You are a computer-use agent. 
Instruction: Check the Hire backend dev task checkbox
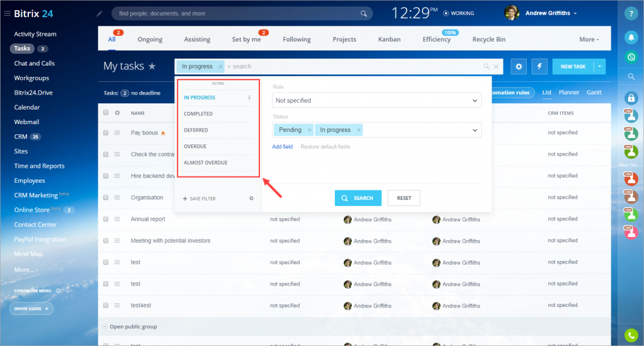pos(106,176)
